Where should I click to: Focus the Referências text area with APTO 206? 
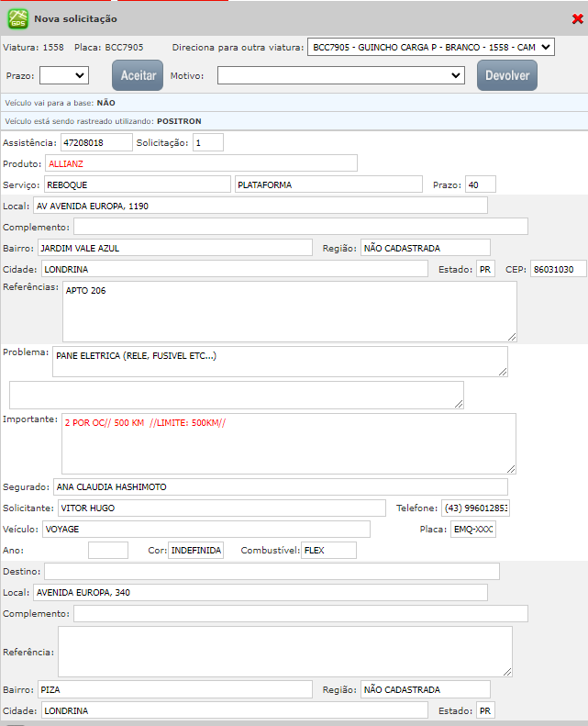click(289, 311)
